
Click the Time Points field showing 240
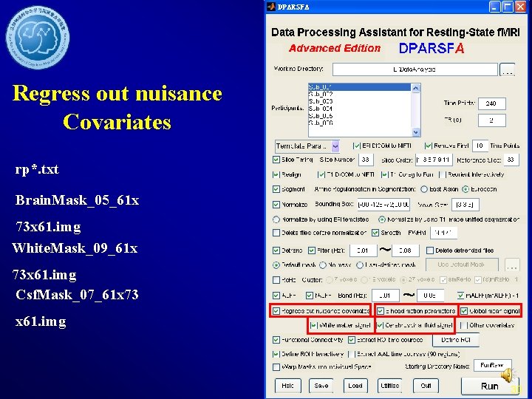(x=491, y=103)
